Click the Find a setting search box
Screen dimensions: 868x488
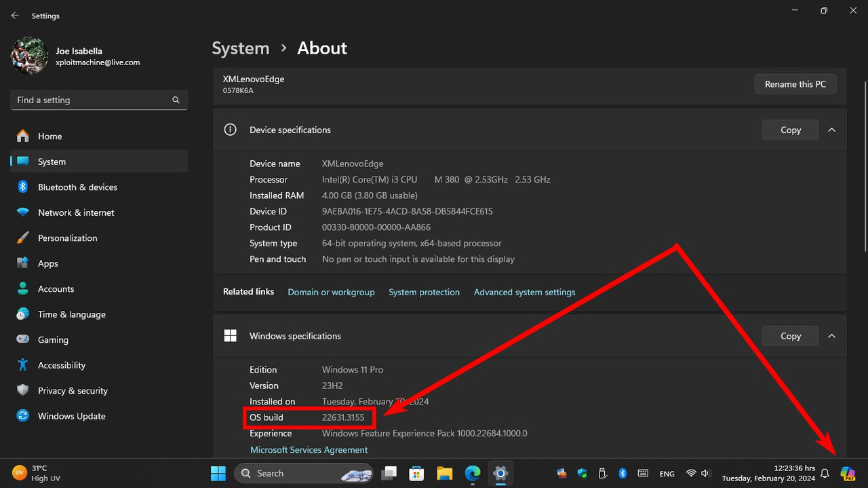pos(92,100)
